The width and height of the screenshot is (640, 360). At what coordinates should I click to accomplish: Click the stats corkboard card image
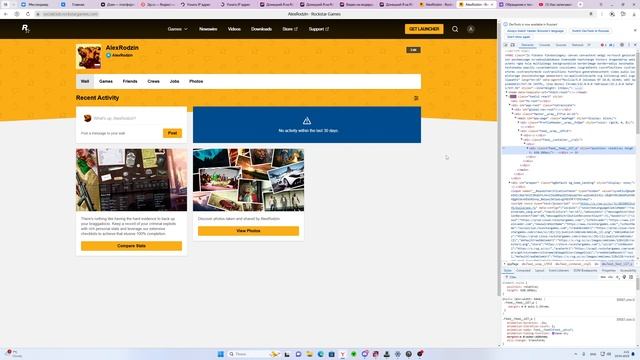(x=131, y=180)
